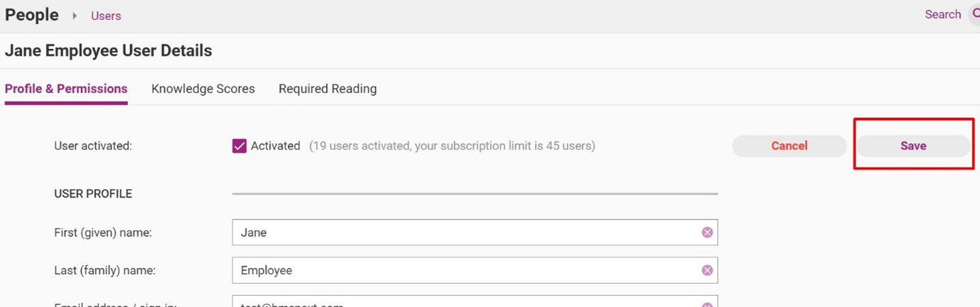Toggle the Activated checkbox

(x=239, y=146)
